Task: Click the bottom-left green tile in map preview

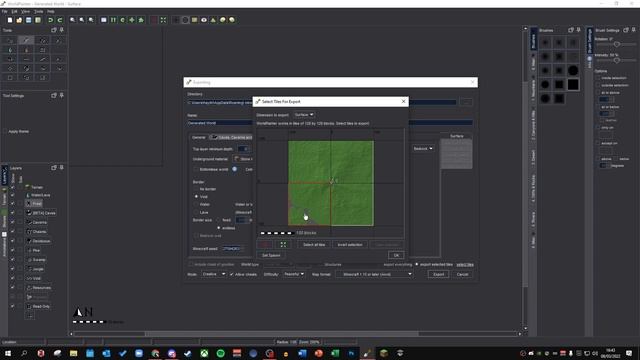Action: pyautogui.click(x=309, y=204)
